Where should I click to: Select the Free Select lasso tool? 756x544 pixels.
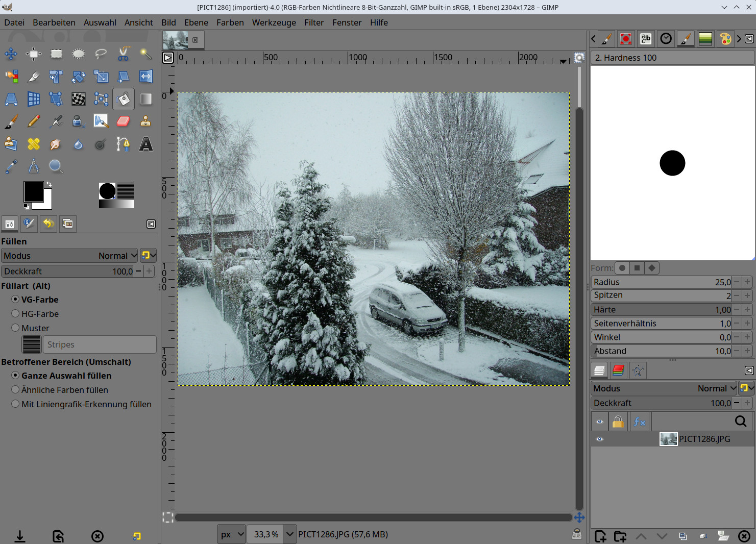click(x=101, y=54)
